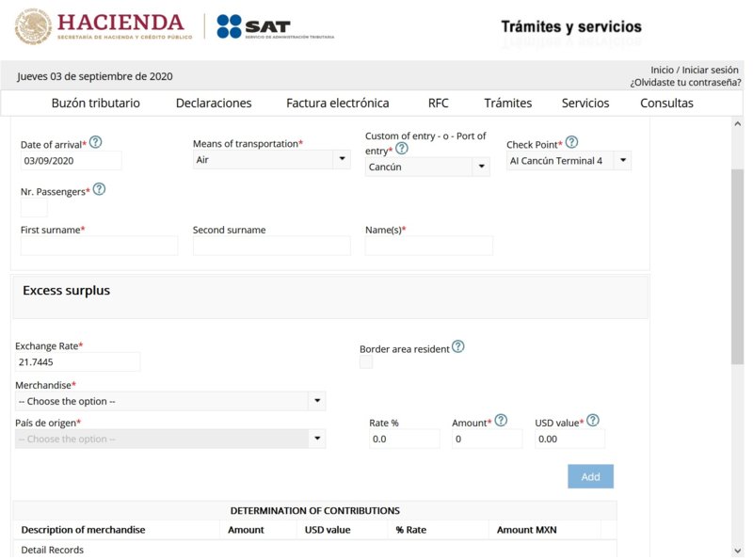The height and width of the screenshot is (560, 753).
Task: Open the Consultas menu
Action: tap(666, 104)
